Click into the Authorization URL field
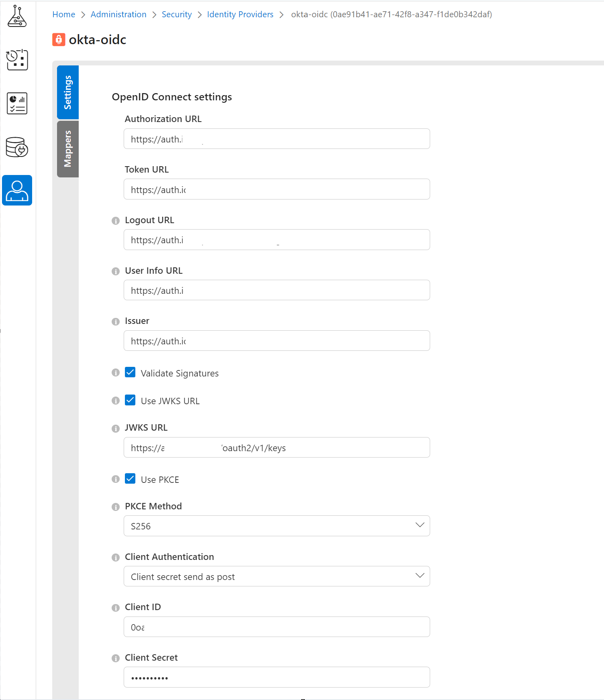This screenshot has width=604, height=700. (277, 139)
